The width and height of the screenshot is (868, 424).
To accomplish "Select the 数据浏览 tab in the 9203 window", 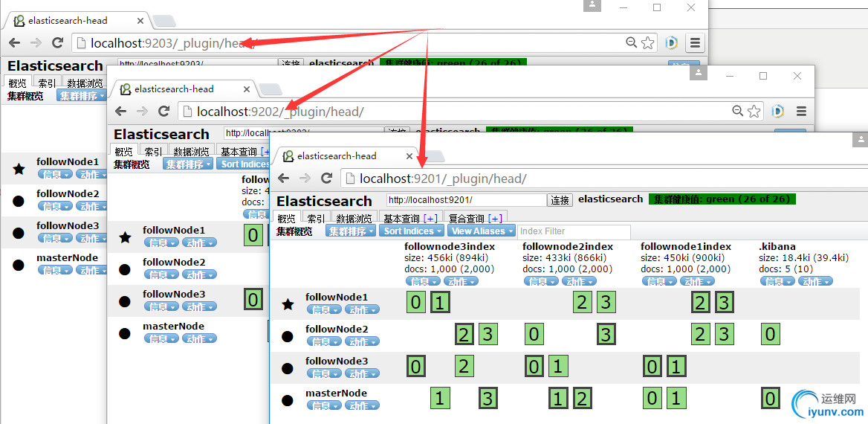I will click(x=85, y=83).
